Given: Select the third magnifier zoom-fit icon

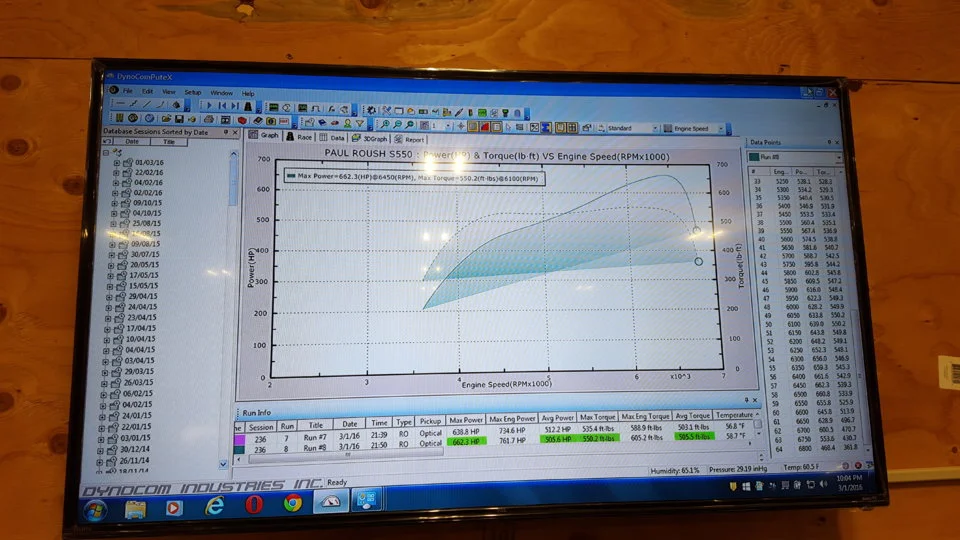Looking at the screenshot, I should [x=410, y=125].
